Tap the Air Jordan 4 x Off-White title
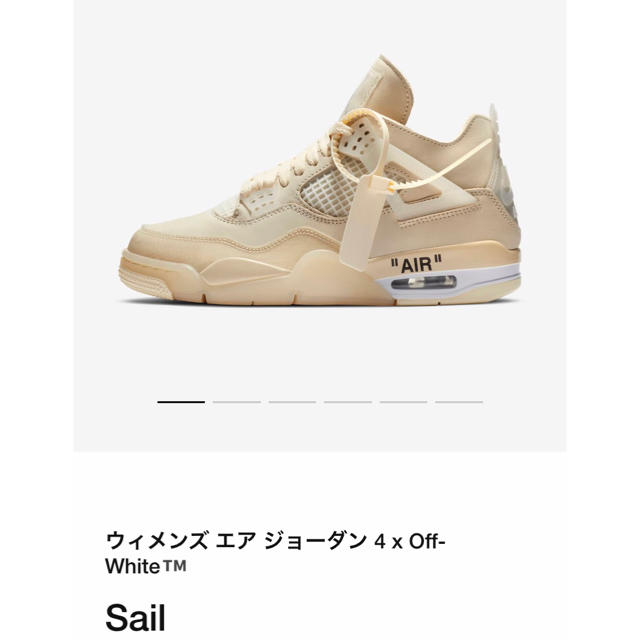This screenshot has height=640, width=640. point(276,554)
